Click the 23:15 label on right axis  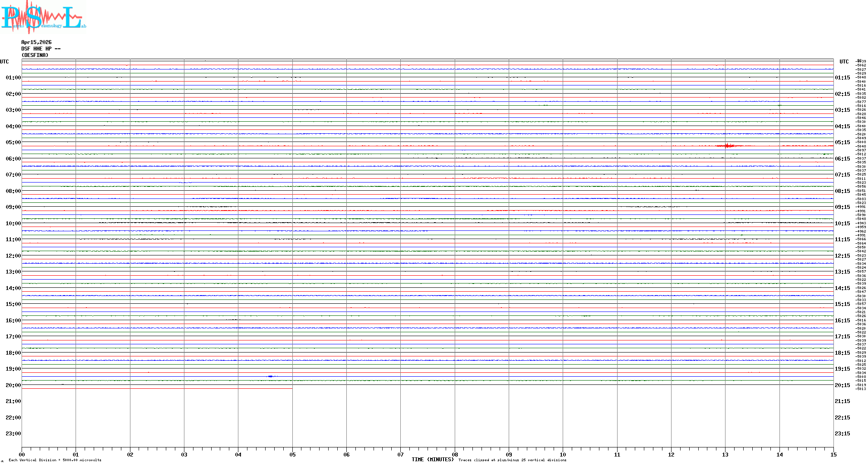click(842, 434)
